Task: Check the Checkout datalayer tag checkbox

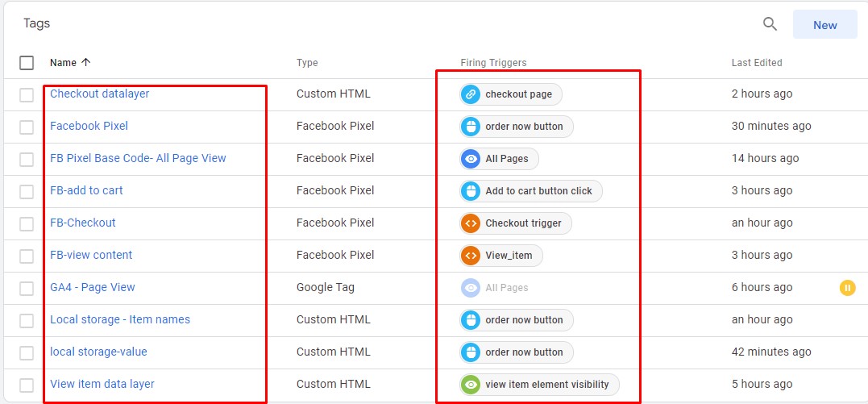Action: 27,94
